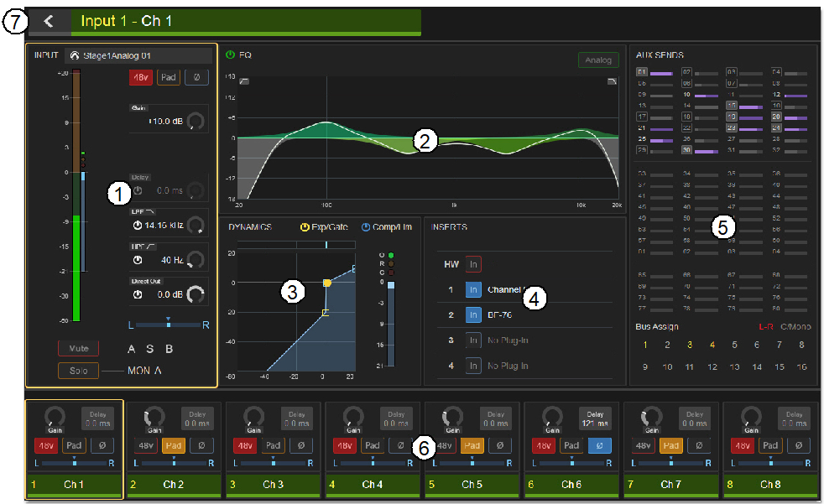Toggle In for insert 1 Channel
Viewport: 824px width, 504px height.
click(x=473, y=290)
